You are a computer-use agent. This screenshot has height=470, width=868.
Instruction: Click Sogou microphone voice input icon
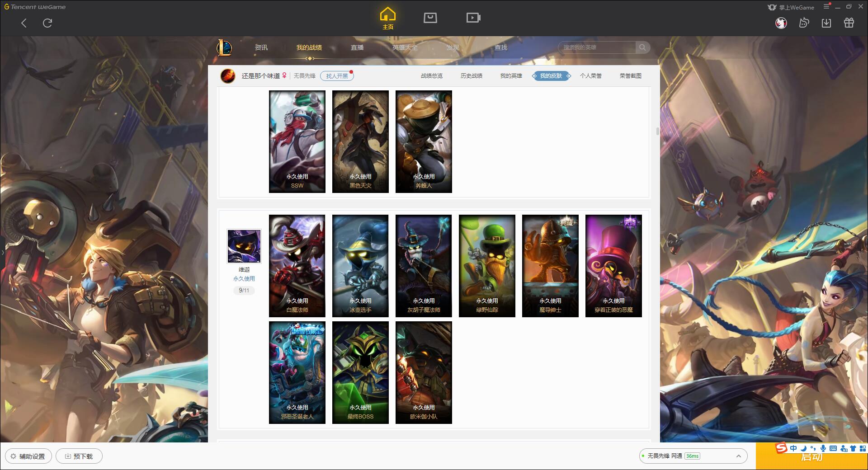[823, 448]
